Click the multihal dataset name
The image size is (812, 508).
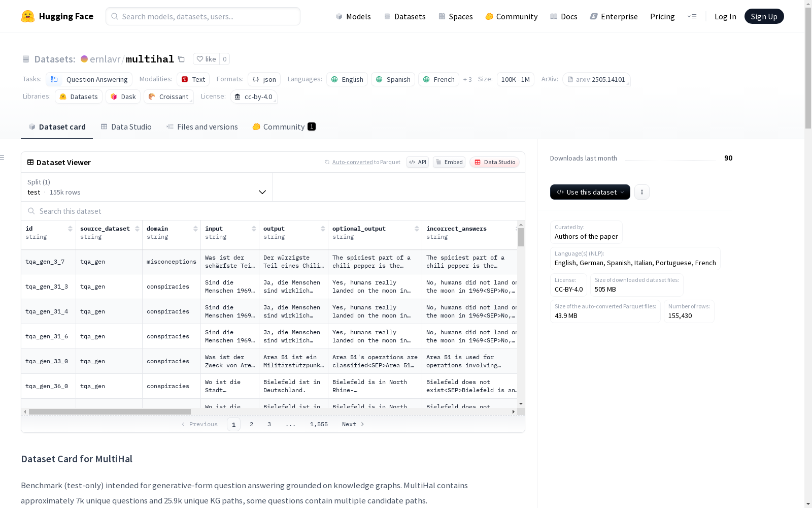(150, 59)
